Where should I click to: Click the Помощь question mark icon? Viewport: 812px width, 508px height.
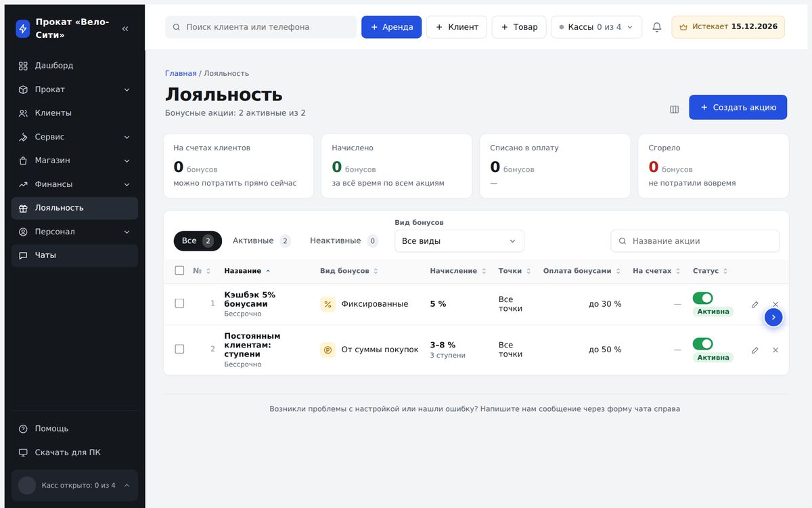[x=23, y=429]
